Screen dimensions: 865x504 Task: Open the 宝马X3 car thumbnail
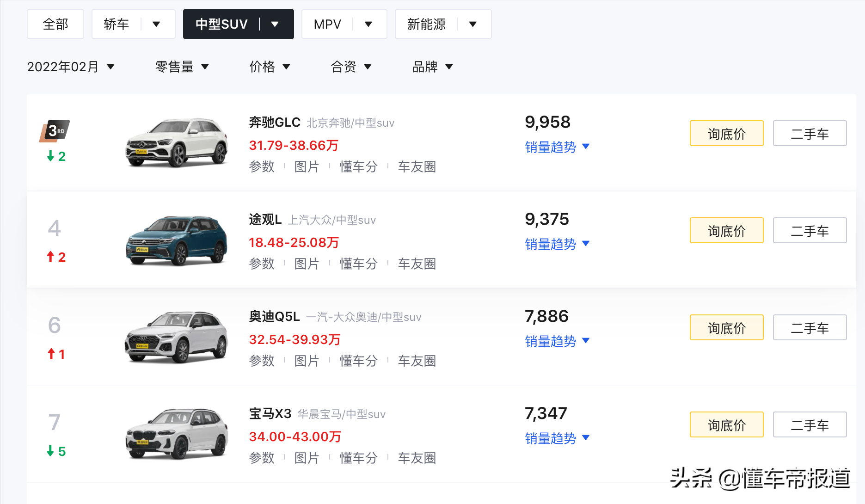177,433
